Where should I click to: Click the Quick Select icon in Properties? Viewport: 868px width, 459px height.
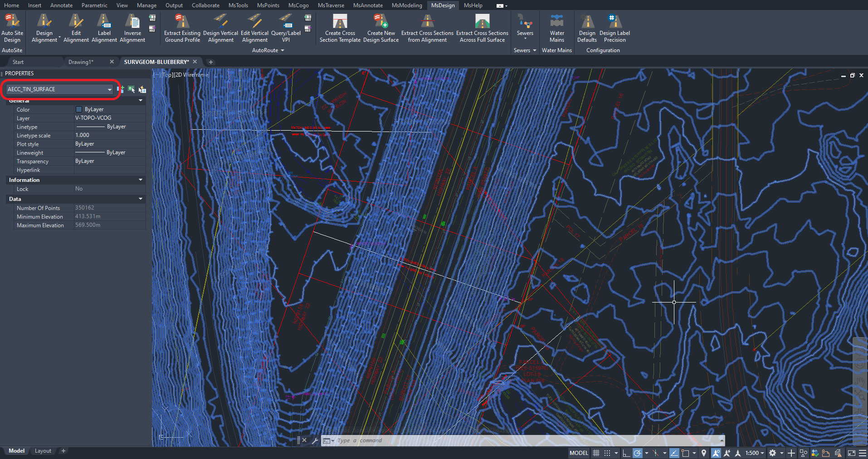click(x=142, y=89)
